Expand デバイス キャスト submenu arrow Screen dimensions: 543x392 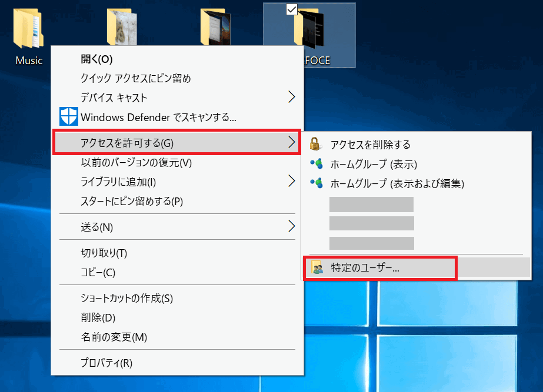tap(292, 97)
